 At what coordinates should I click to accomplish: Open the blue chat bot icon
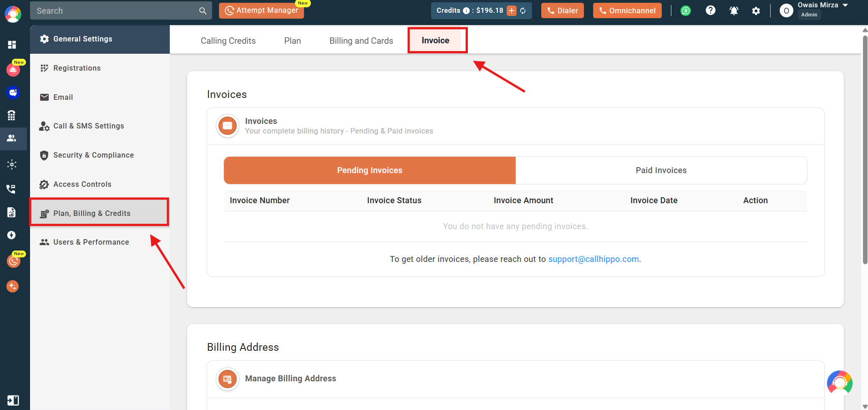coord(13,92)
